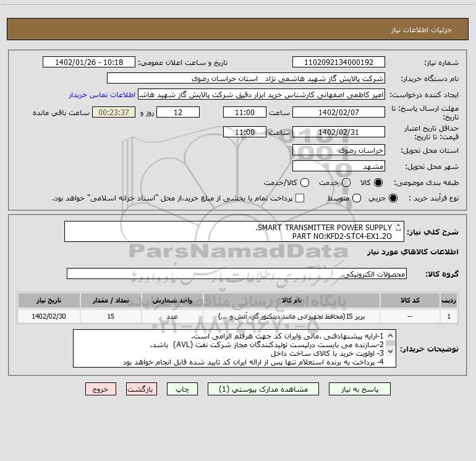Click the شهر محل تحویل مشهد field
The image size is (476, 461).
tap(339, 166)
